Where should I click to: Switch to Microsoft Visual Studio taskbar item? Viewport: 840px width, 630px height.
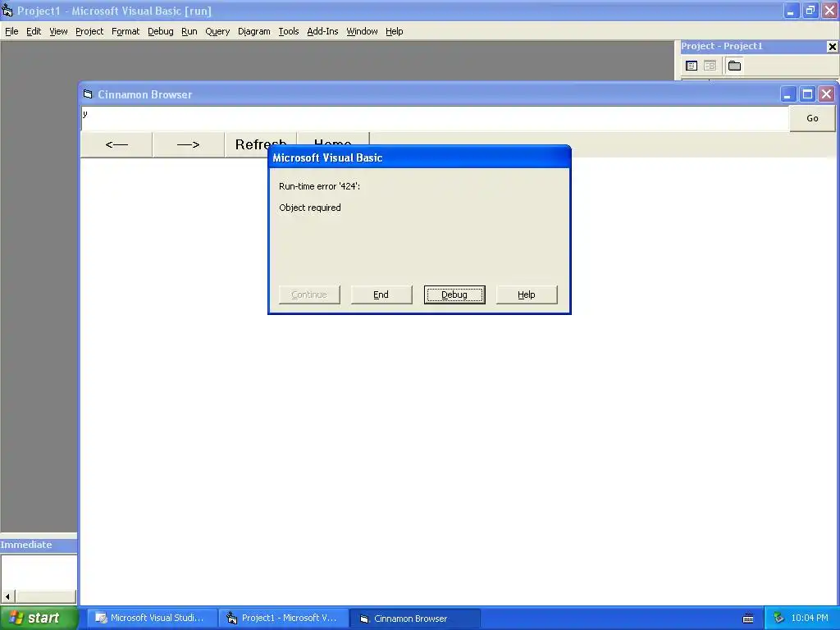(x=153, y=619)
